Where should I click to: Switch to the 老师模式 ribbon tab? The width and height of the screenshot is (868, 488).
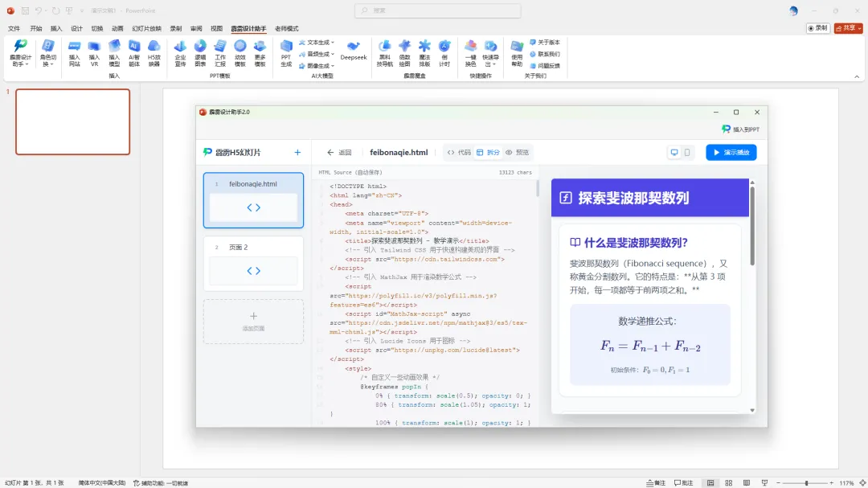click(287, 28)
